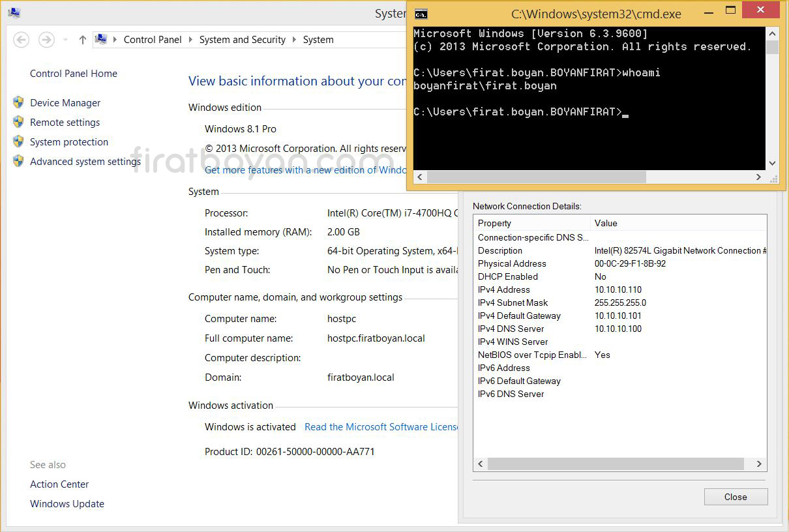Click the Value column header
The height and width of the screenshot is (532, 789).
(x=678, y=223)
